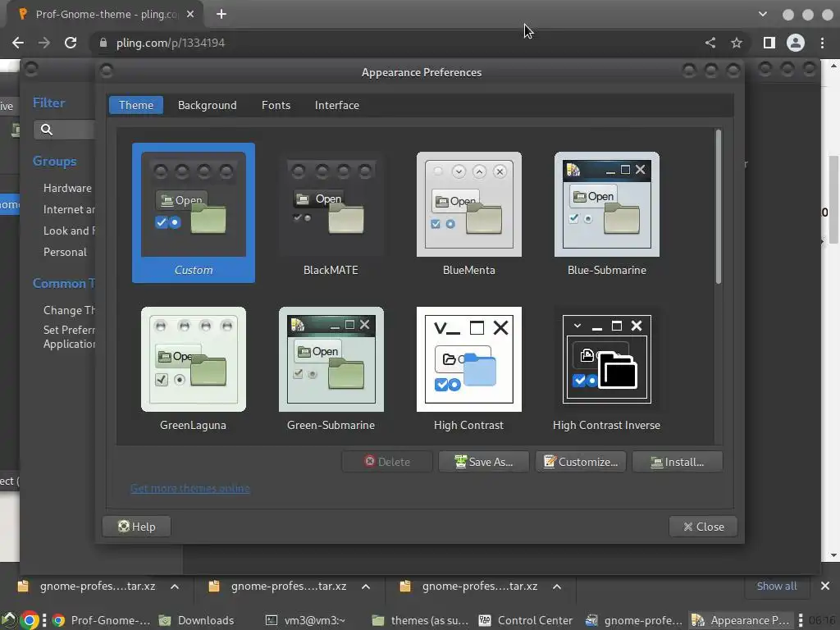Screen dimensions: 840x630
Task: Click the browser forward arrow
Action: point(44,43)
